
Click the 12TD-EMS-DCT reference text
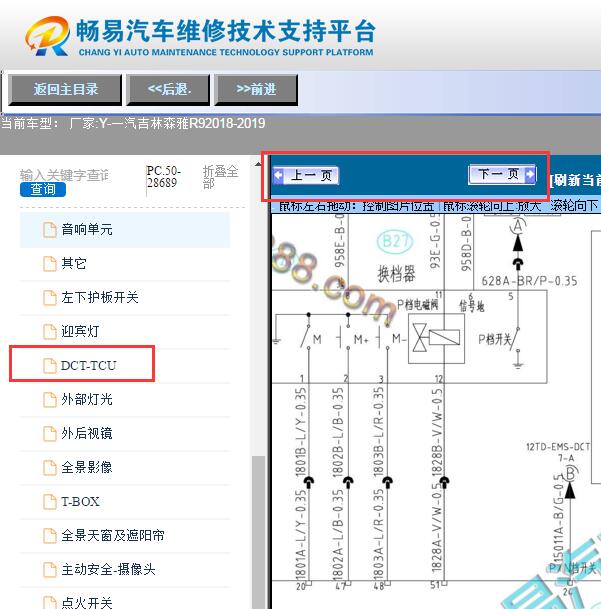click(558, 447)
